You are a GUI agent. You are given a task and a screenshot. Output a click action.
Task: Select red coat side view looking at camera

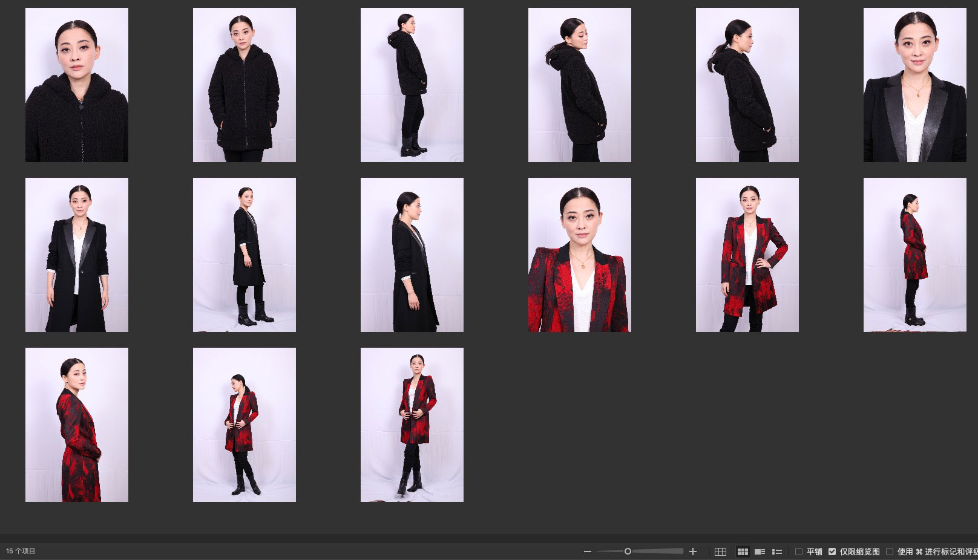click(77, 425)
